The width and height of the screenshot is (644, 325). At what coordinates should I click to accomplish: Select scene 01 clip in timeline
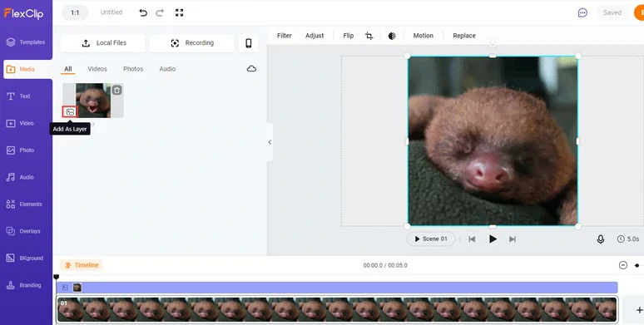pyautogui.click(x=337, y=310)
